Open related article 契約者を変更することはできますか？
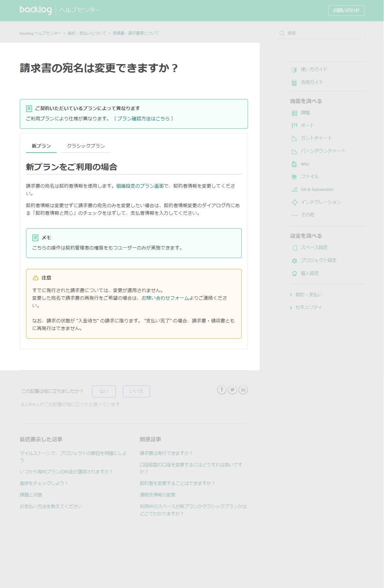 click(x=177, y=483)
